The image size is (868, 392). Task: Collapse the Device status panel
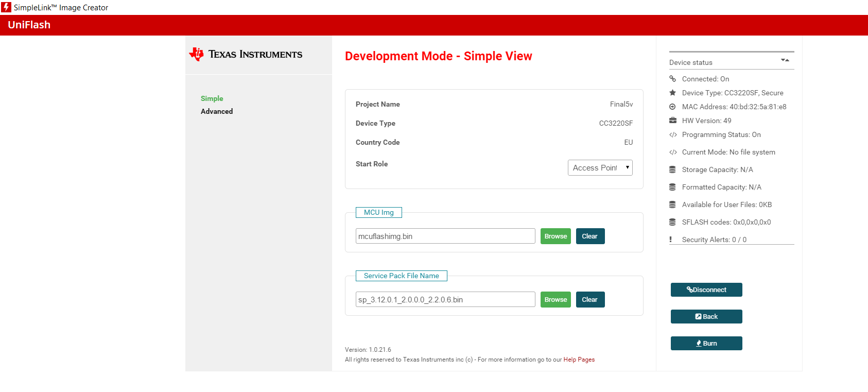pos(785,60)
